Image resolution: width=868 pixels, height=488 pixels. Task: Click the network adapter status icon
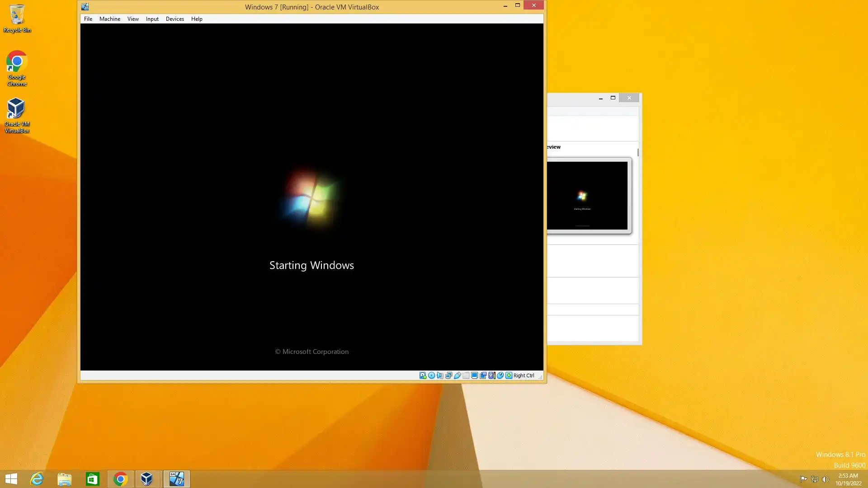(448, 375)
